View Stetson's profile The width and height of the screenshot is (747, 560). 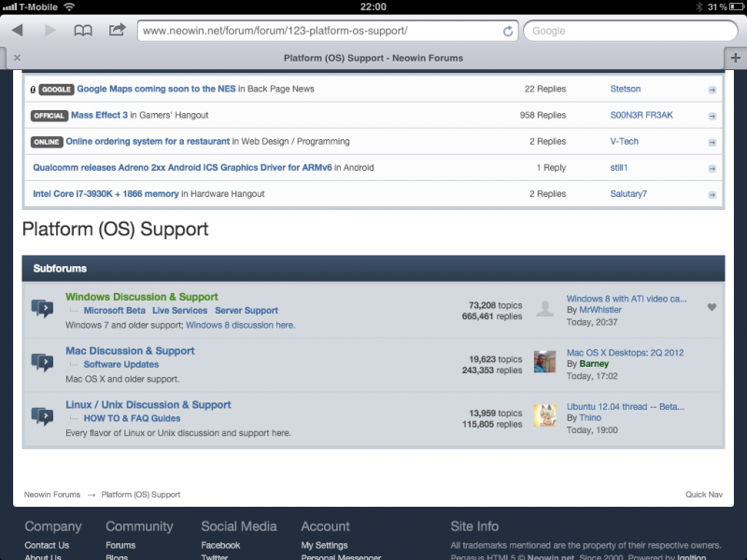(x=625, y=89)
